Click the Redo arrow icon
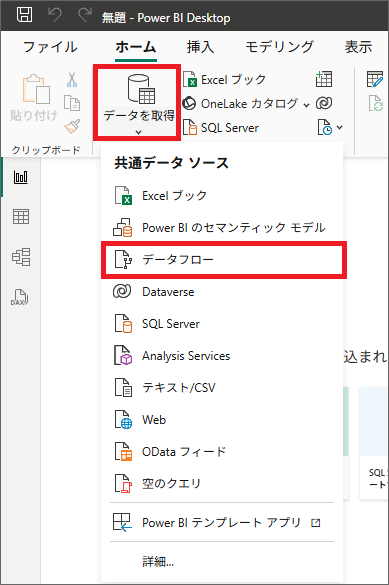 coord(85,15)
